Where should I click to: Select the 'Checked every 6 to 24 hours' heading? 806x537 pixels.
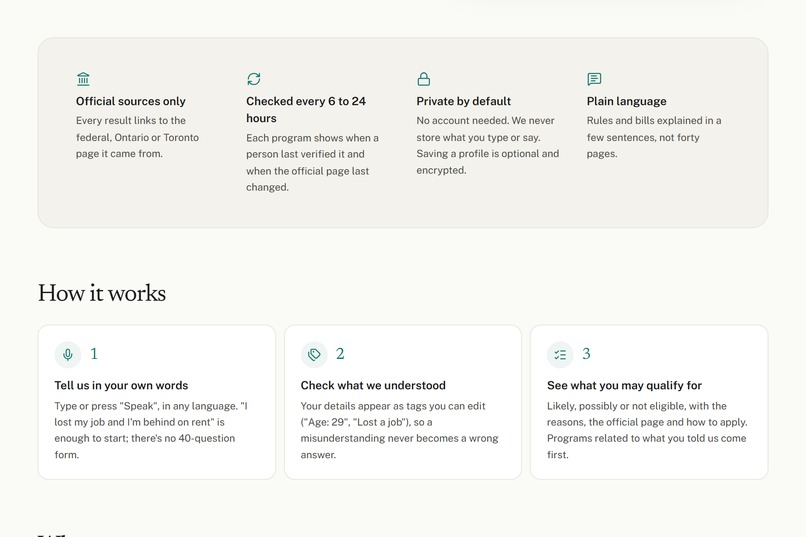tap(306, 109)
